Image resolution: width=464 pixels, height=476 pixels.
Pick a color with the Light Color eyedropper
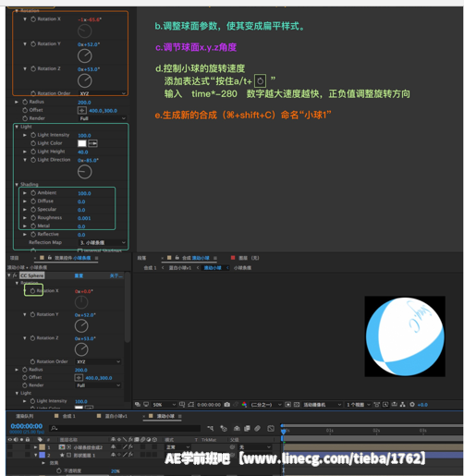point(93,143)
